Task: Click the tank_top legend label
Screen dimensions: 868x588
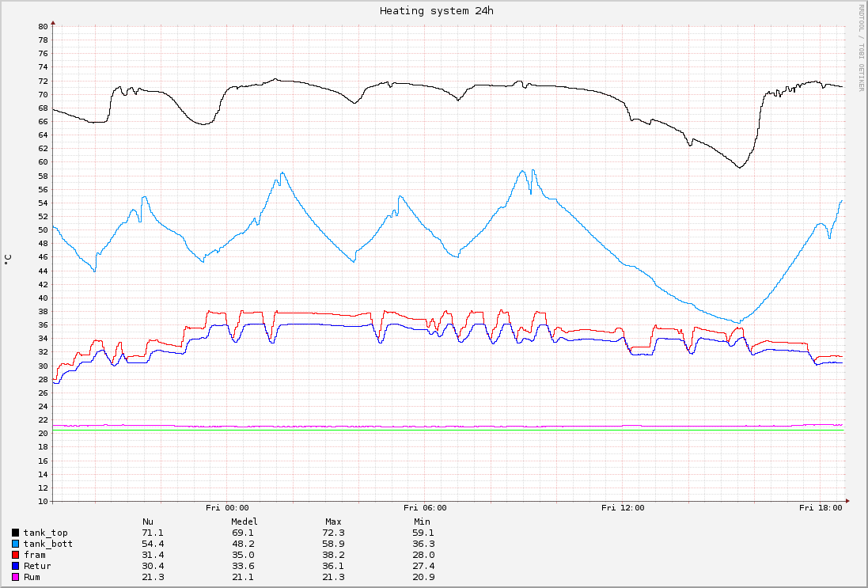Action: coord(45,533)
